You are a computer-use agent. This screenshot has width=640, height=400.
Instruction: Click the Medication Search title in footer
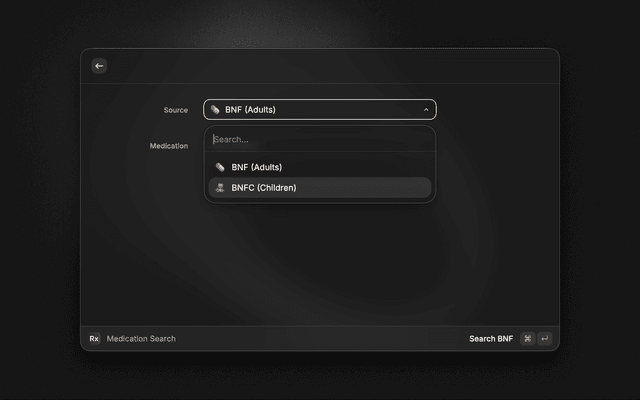tap(141, 339)
